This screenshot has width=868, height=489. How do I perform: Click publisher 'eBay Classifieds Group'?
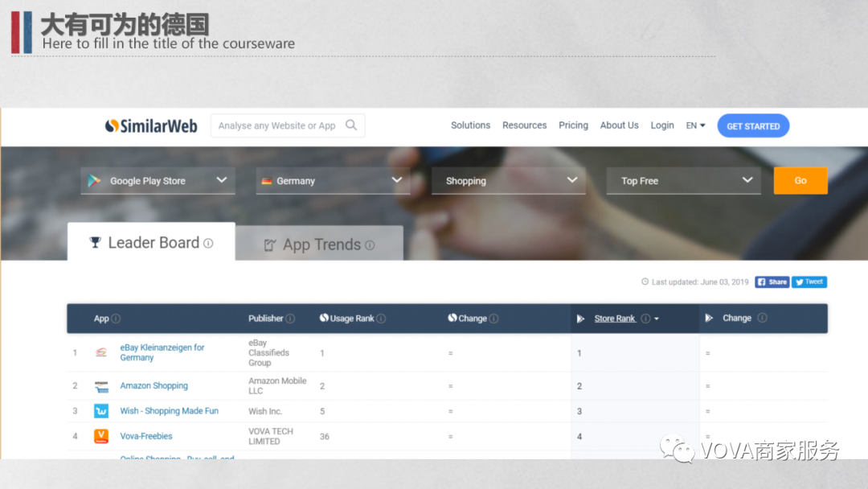click(269, 353)
